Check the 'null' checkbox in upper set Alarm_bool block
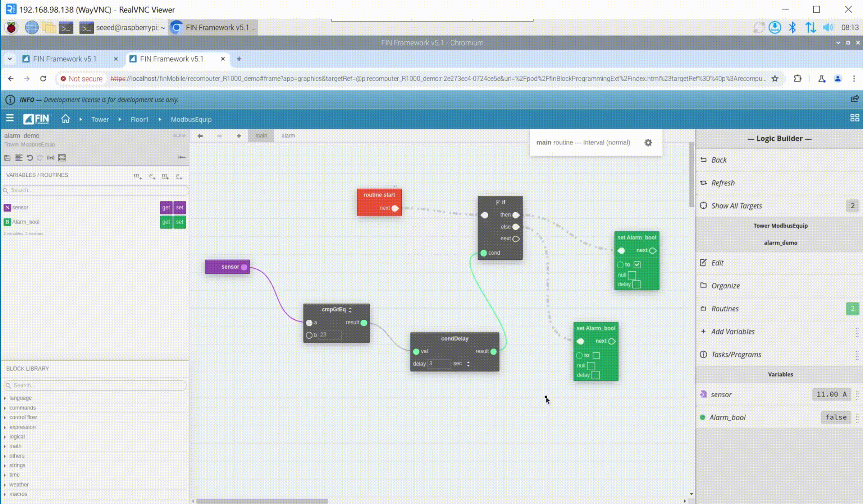The image size is (863, 504). (632, 275)
